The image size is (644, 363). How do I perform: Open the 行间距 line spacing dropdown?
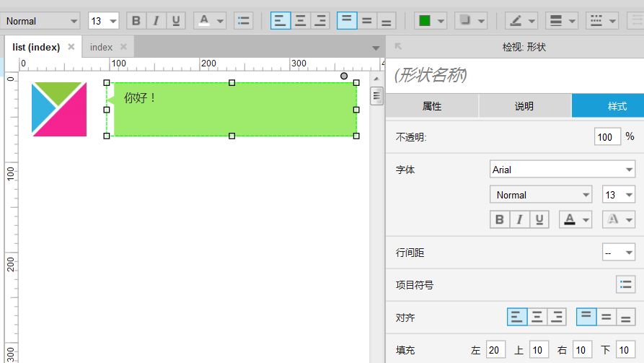tap(619, 253)
